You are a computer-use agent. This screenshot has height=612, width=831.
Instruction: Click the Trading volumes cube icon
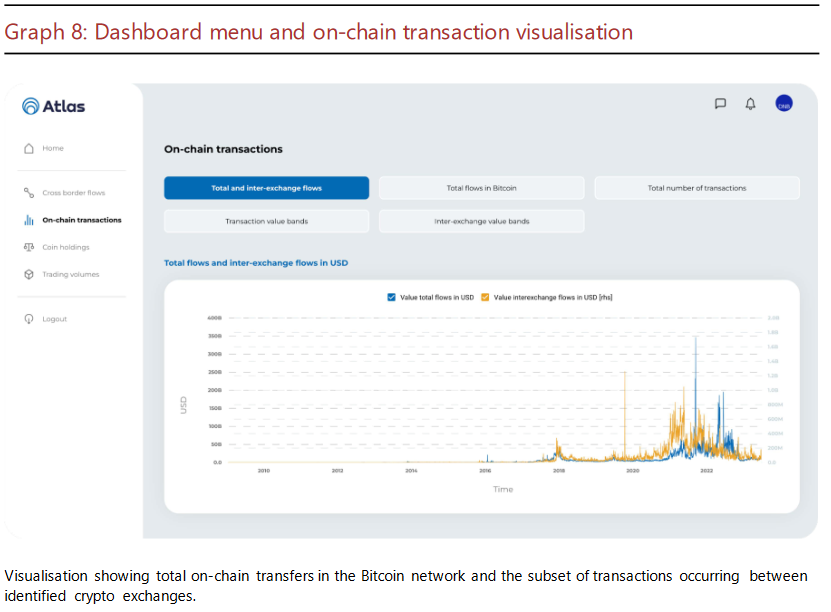pyautogui.click(x=29, y=274)
